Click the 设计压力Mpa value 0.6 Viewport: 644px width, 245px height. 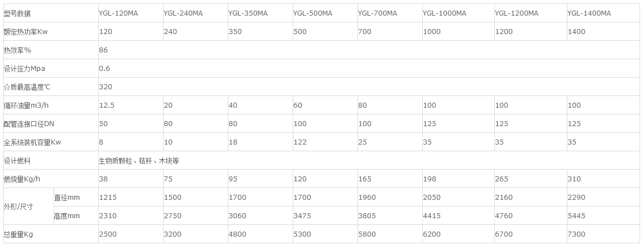tap(104, 69)
